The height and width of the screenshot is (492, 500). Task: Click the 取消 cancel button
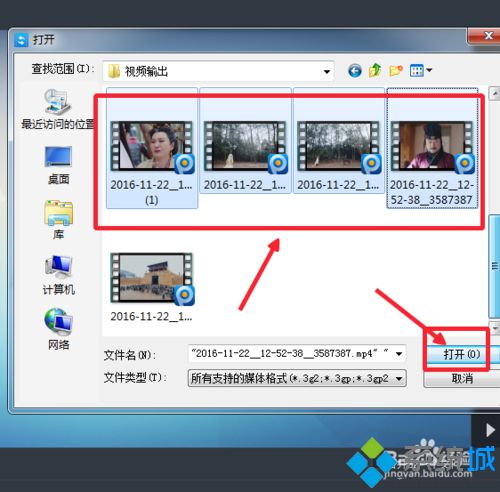pos(462,379)
